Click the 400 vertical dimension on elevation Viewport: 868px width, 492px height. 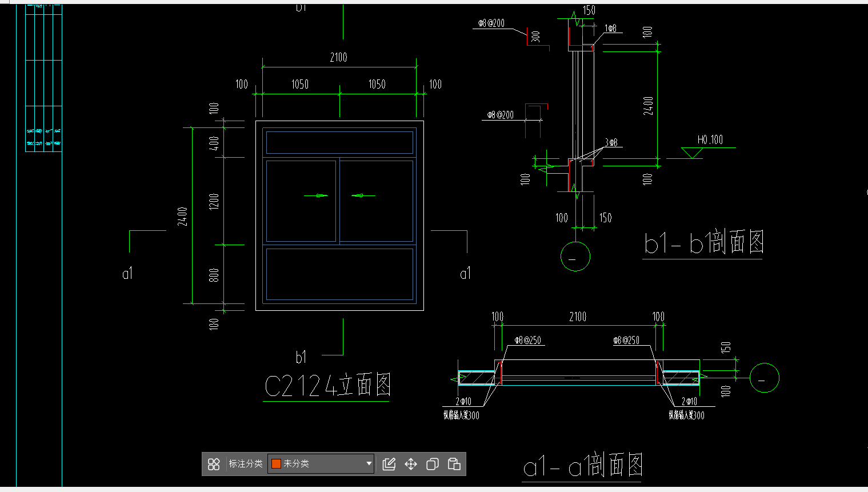tap(214, 143)
